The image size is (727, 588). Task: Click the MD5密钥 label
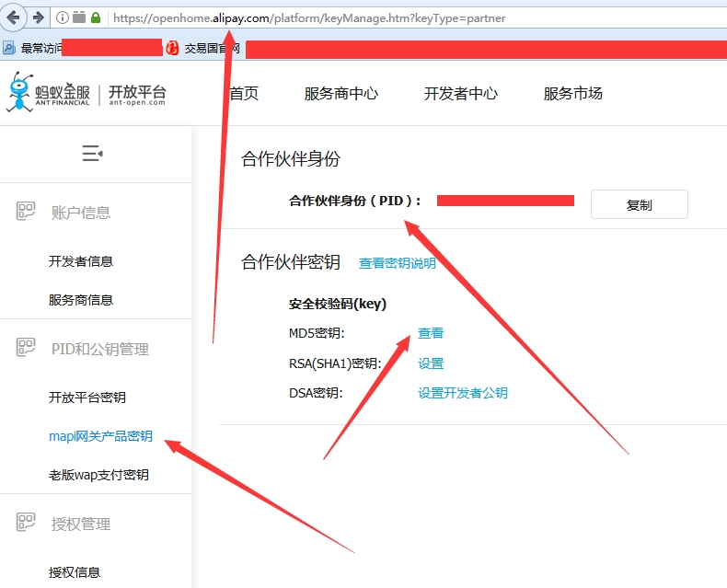[317, 333]
